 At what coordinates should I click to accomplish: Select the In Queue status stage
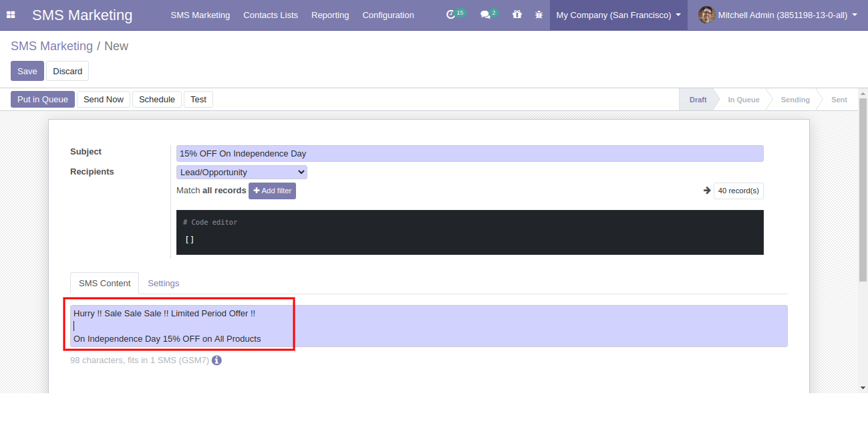pos(744,100)
